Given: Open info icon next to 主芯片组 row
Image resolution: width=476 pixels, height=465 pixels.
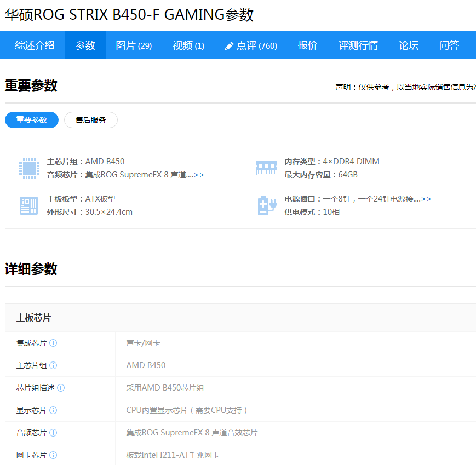Looking at the screenshot, I should click(53, 365).
